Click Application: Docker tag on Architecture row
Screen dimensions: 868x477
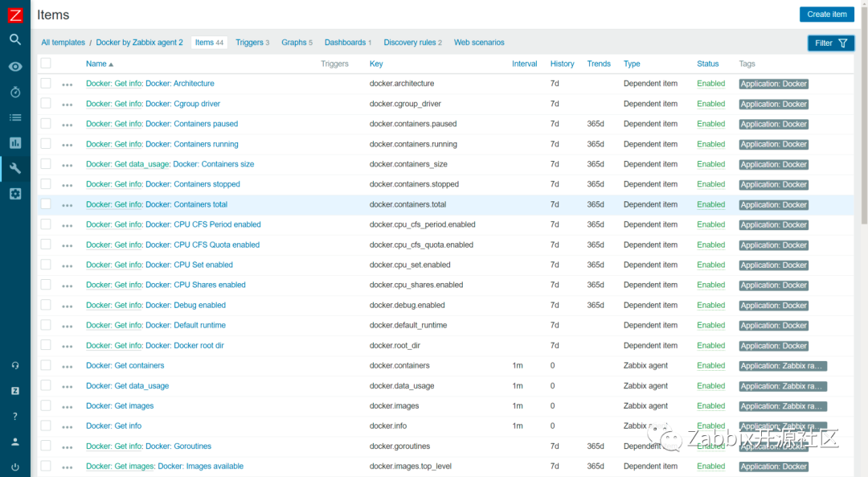(x=773, y=84)
